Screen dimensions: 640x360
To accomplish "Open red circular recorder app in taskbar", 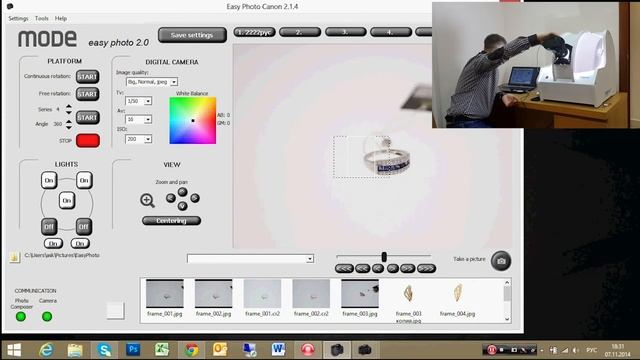I will click(307, 350).
